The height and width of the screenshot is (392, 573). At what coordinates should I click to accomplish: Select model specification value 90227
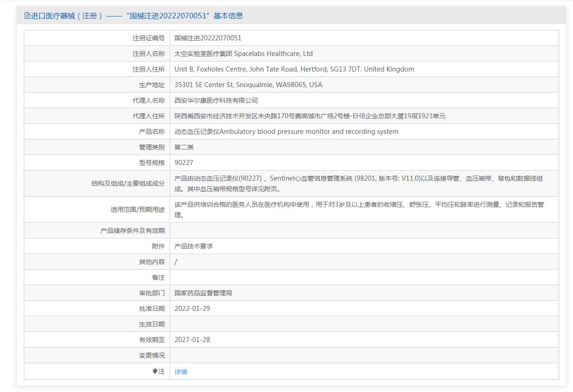pos(184,163)
